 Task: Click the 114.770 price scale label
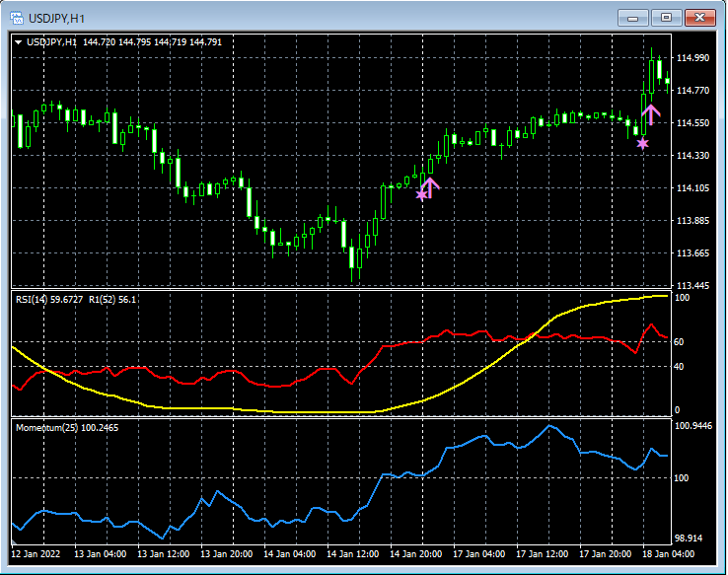[x=692, y=91]
